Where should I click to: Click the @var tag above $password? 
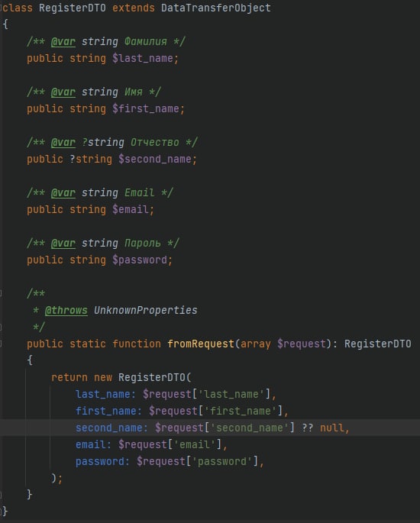(x=63, y=243)
